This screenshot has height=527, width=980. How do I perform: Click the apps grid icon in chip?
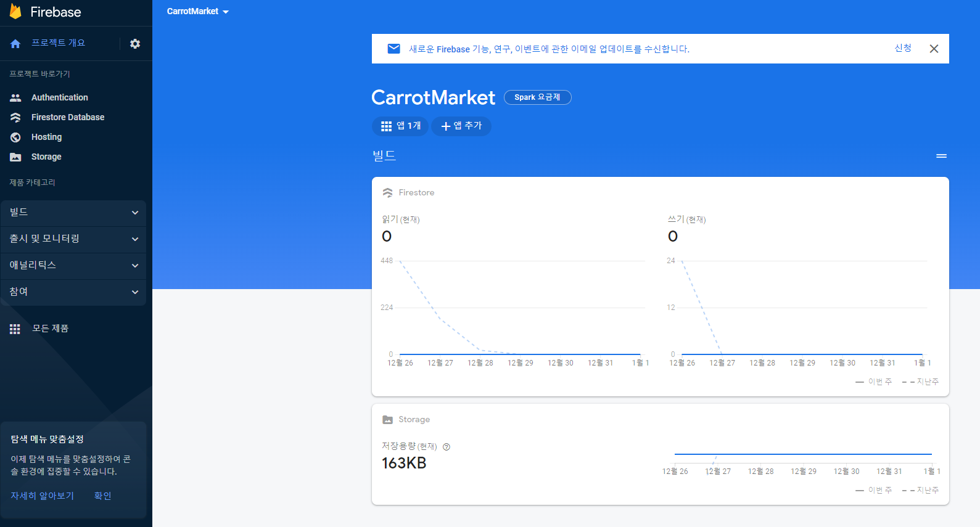pyautogui.click(x=386, y=126)
